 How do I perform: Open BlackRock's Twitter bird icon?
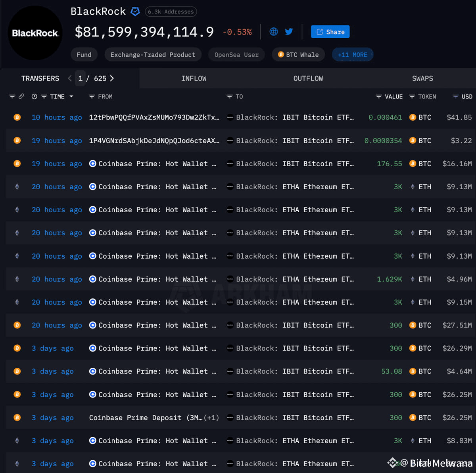pyautogui.click(x=289, y=32)
